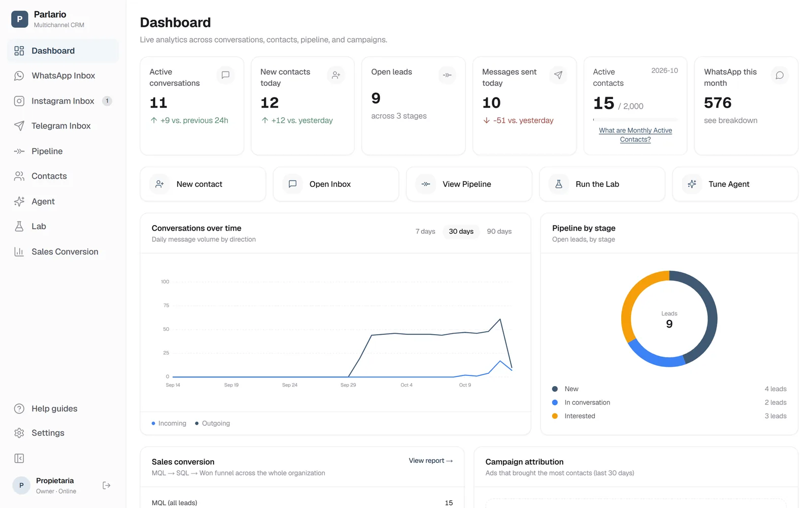The height and width of the screenshot is (508, 812).
Task: Click the Parlario logo icon
Action: click(20, 19)
